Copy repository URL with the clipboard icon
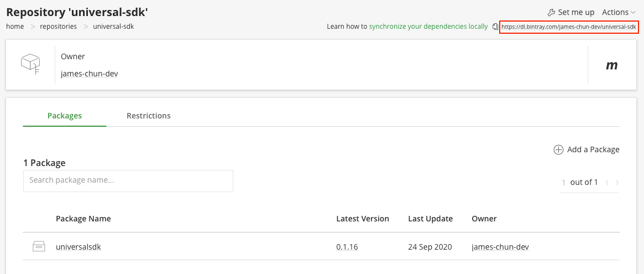 (x=495, y=27)
